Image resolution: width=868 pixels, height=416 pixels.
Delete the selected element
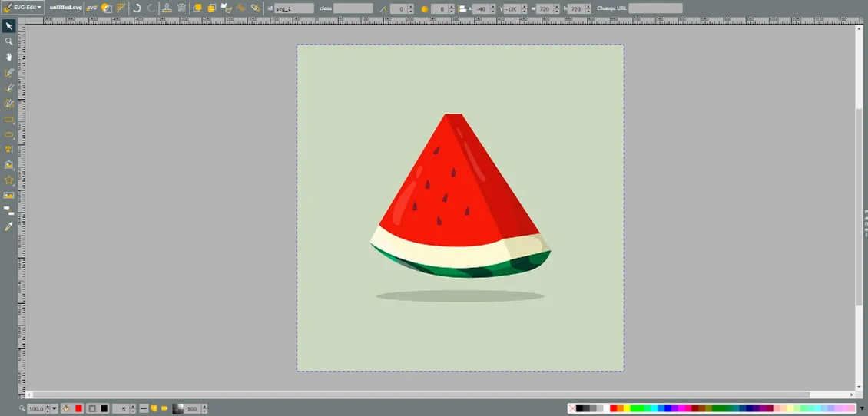click(181, 8)
